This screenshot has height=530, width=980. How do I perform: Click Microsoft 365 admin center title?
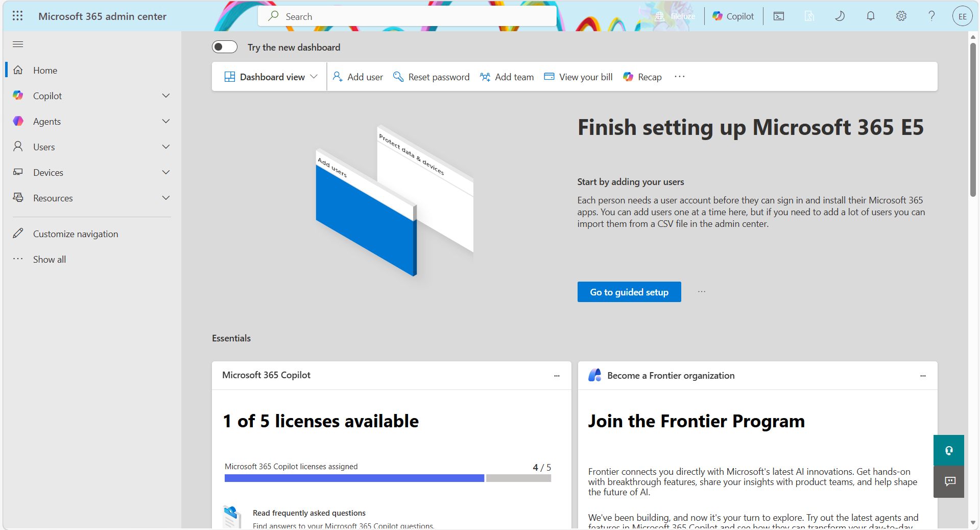tap(102, 16)
